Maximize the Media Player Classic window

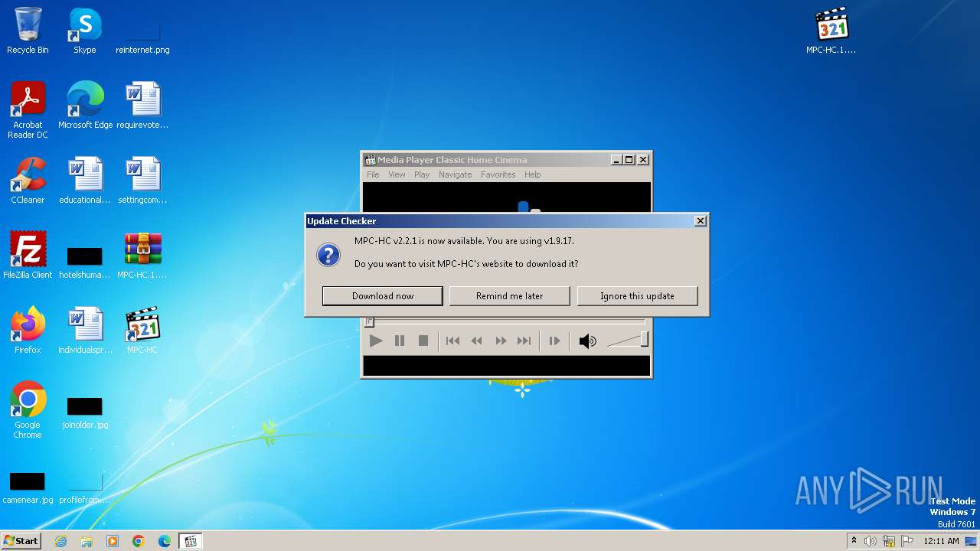click(x=629, y=159)
